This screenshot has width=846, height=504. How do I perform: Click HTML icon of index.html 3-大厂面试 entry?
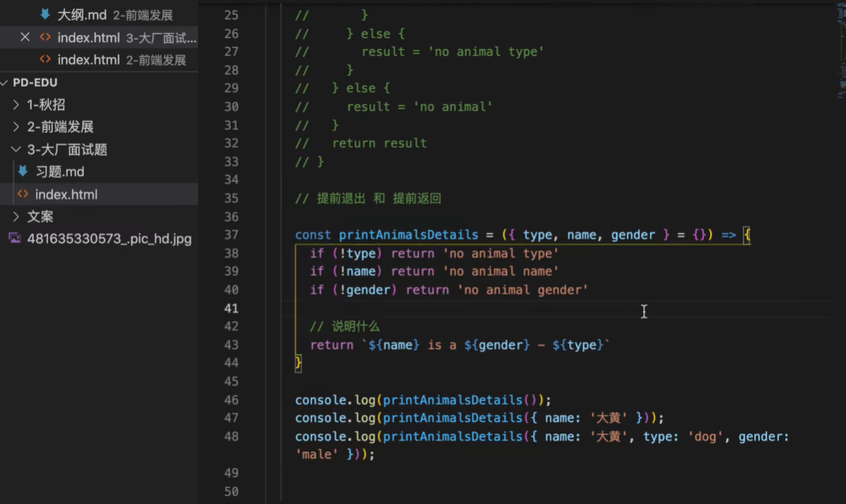(x=45, y=37)
